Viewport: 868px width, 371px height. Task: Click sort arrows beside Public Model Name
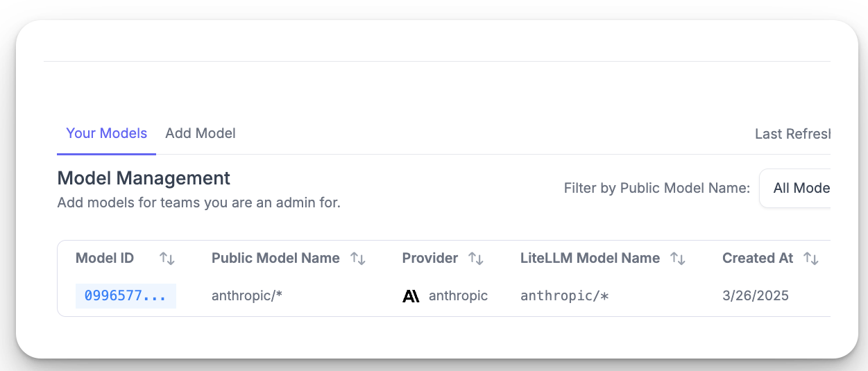[357, 259]
